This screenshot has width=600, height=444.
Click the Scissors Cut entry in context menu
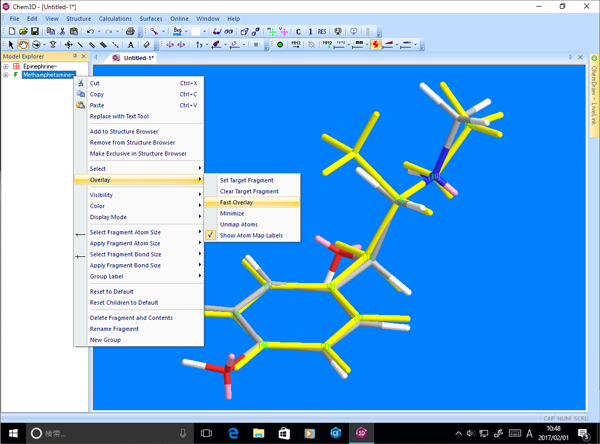coord(95,83)
